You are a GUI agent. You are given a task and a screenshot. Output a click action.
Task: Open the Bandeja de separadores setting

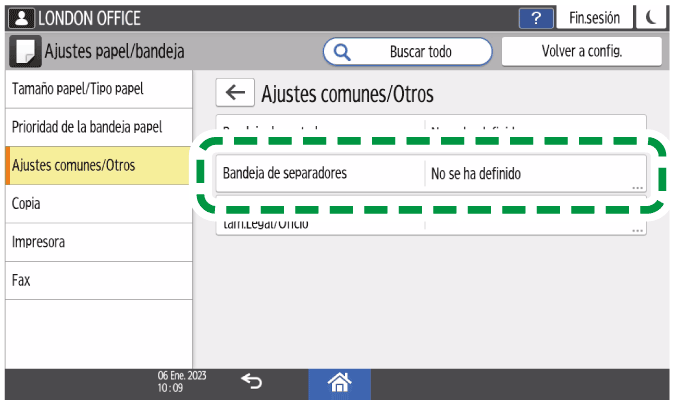(x=320, y=173)
